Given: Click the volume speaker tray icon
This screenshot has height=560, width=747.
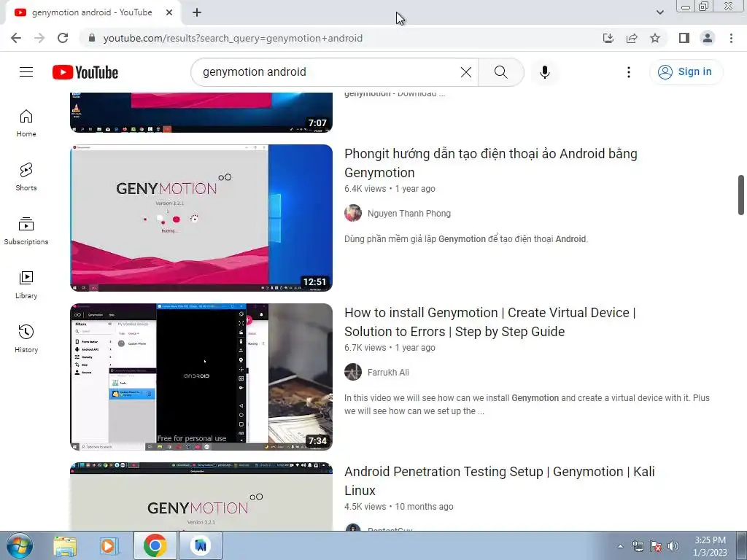Looking at the screenshot, I should (673, 546).
